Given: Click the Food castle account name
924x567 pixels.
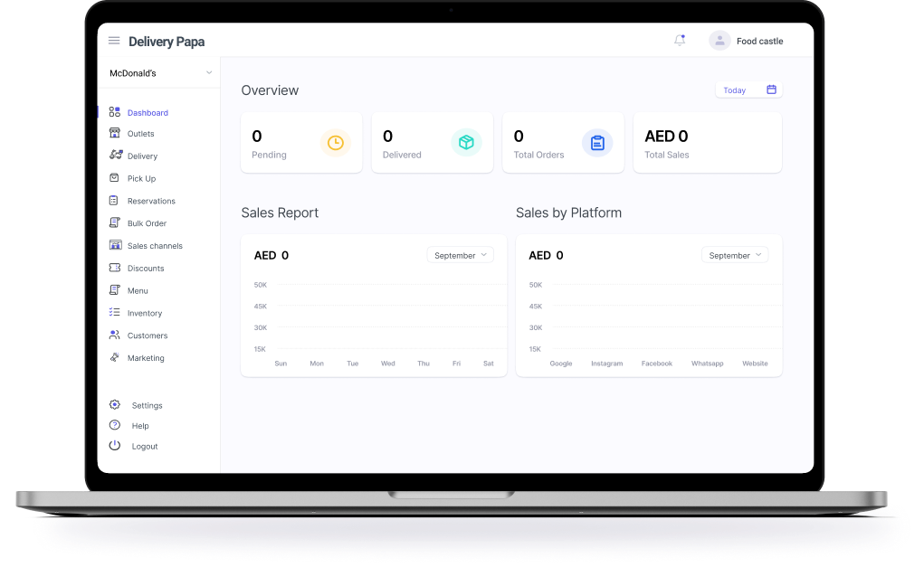Looking at the screenshot, I should pos(760,42).
